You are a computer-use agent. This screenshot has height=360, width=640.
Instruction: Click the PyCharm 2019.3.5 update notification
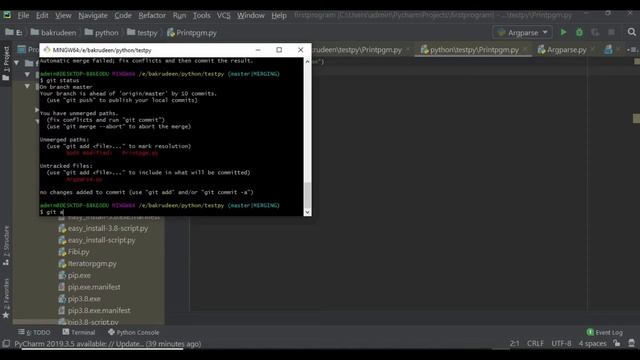[108, 344]
